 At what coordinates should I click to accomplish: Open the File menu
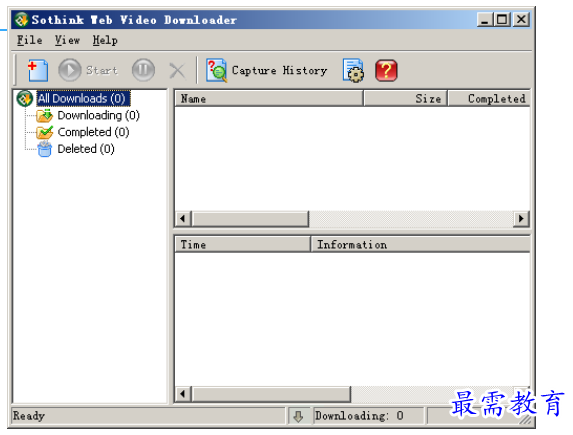click(x=30, y=40)
